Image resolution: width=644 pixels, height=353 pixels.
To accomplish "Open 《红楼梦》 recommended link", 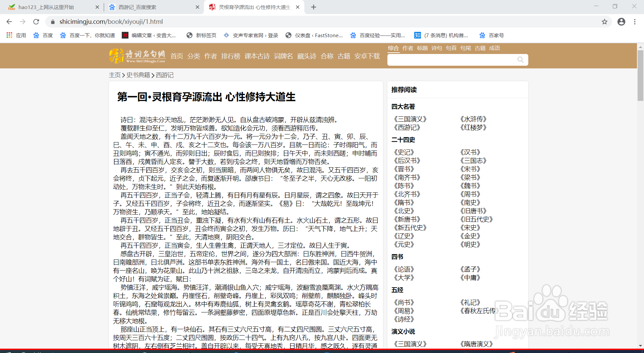I will point(473,127).
